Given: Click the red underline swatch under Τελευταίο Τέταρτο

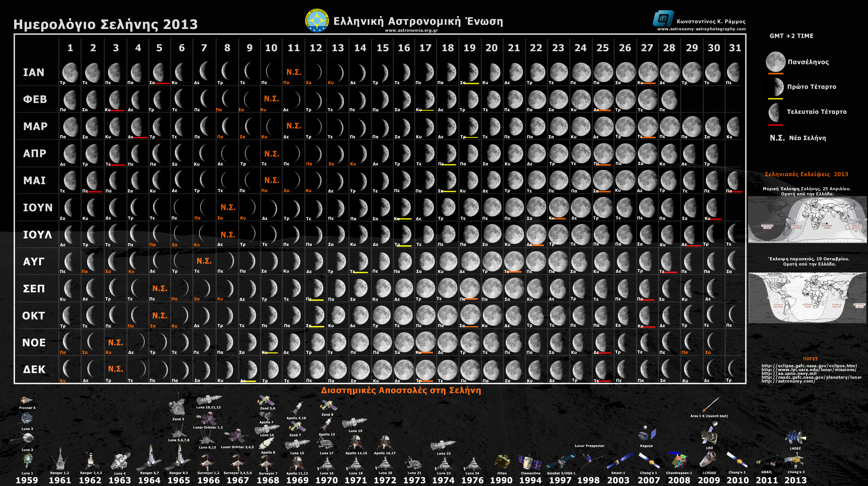Looking at the screenshot, I should (x=775, y=125).
